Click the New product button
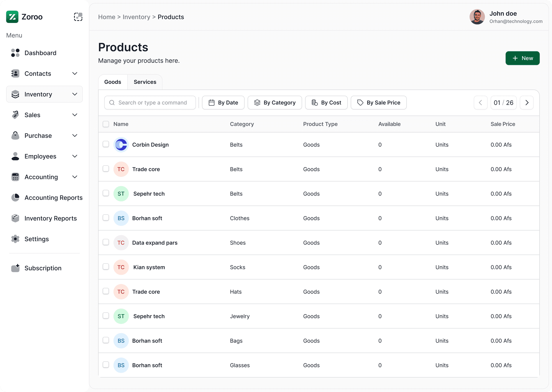This screenshot has height=392, width=552. 522,58
